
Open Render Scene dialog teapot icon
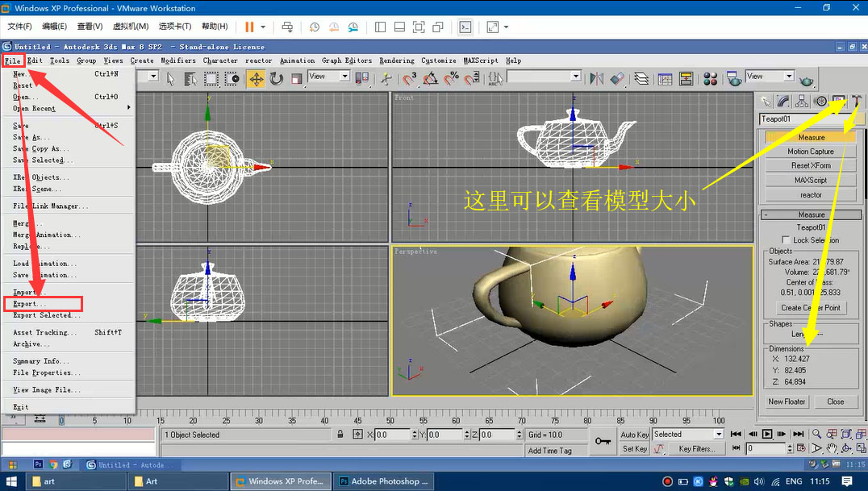tap(734, 79)
